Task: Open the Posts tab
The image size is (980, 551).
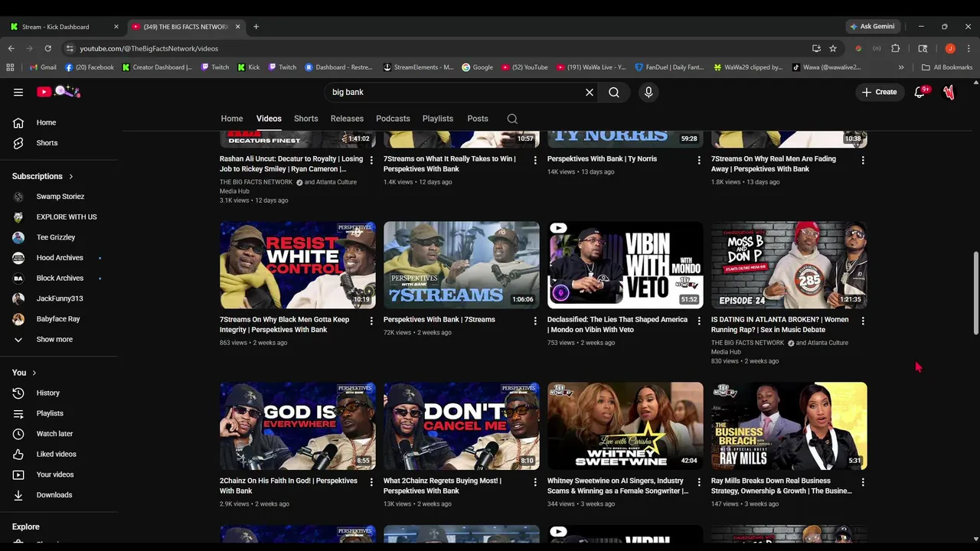Action: coord(478,119)
